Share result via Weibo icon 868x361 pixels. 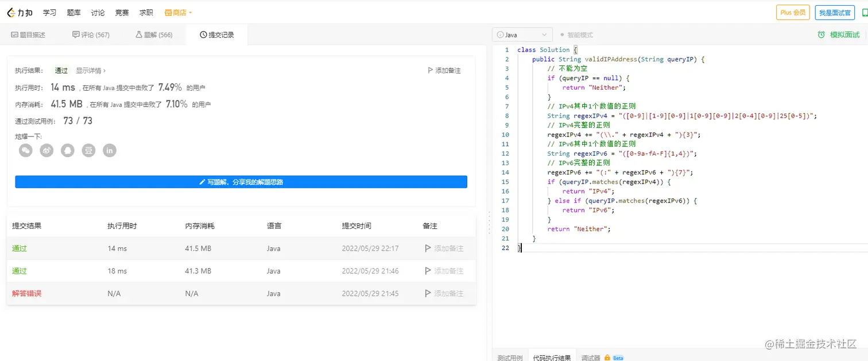click(46, 150)
